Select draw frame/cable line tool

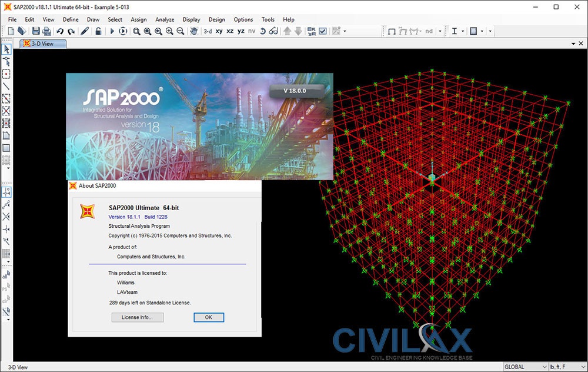6,87
